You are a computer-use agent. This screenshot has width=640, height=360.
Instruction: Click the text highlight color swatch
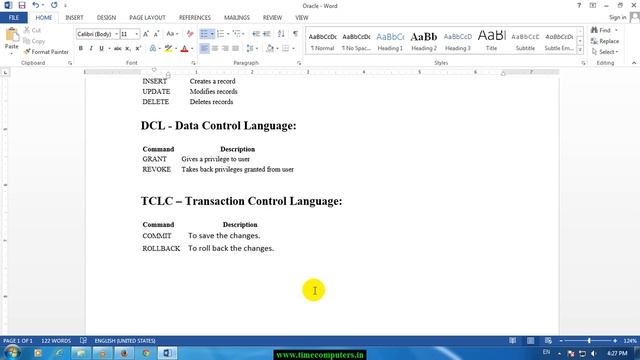pos(168,49)
